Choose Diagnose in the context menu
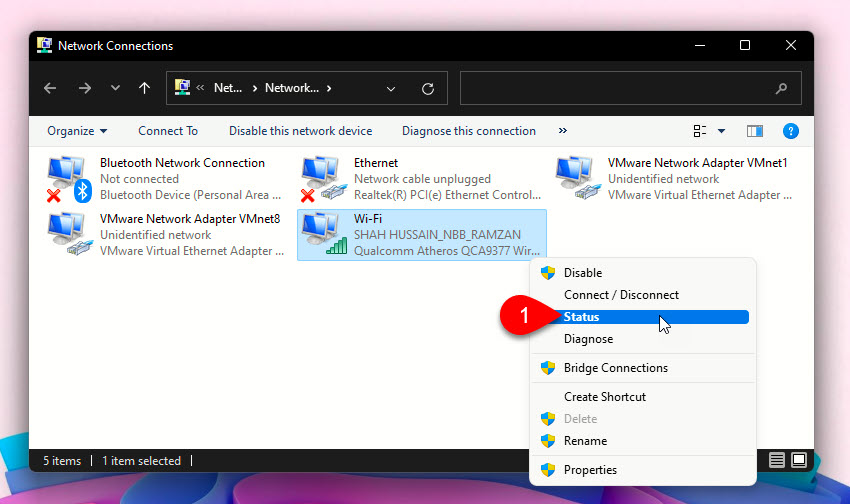 pos(643,339)
